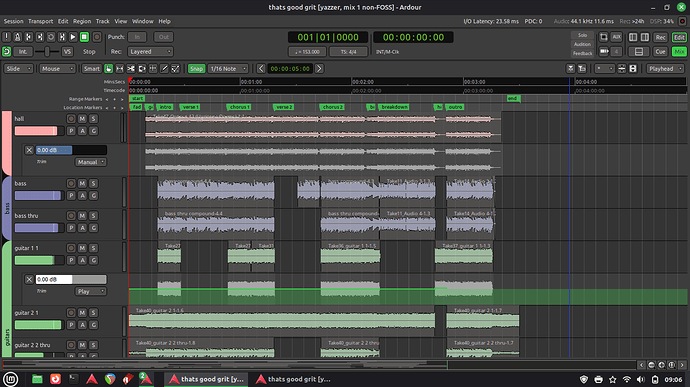Click the chorus 1 location marker

pos(239,107)
